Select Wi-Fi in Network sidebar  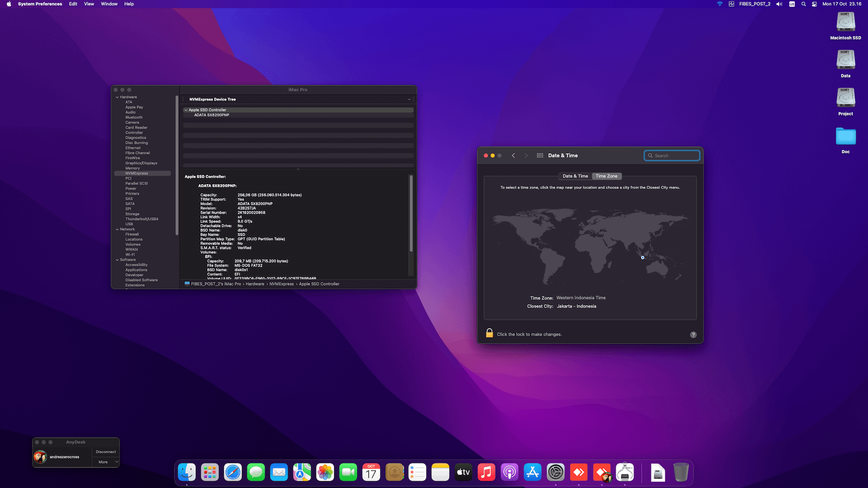tap(130, 255)
